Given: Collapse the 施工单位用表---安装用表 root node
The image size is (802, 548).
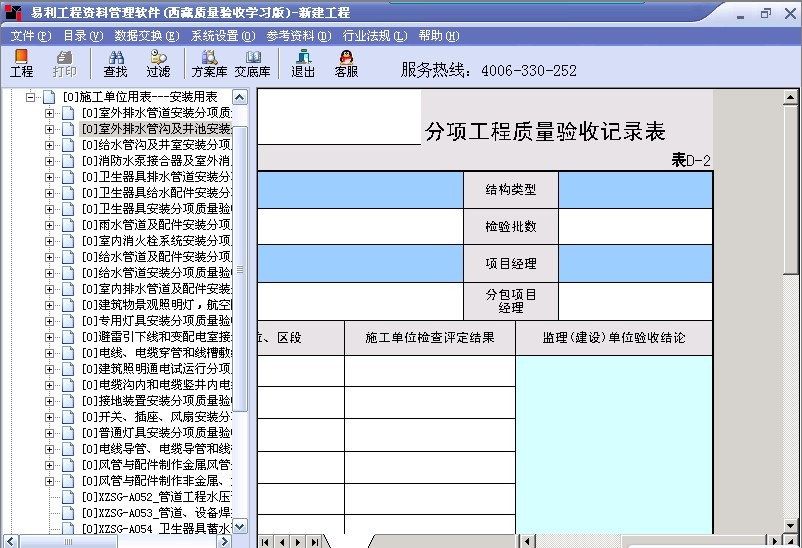Looking at the screenshot, I should (x=31, y=97).
